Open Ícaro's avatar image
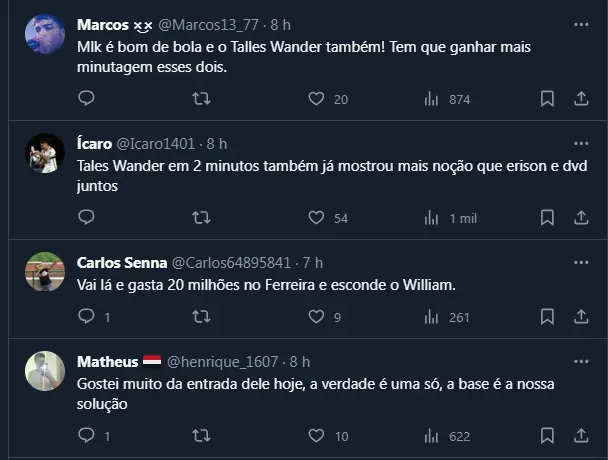 tap(45, 153)
